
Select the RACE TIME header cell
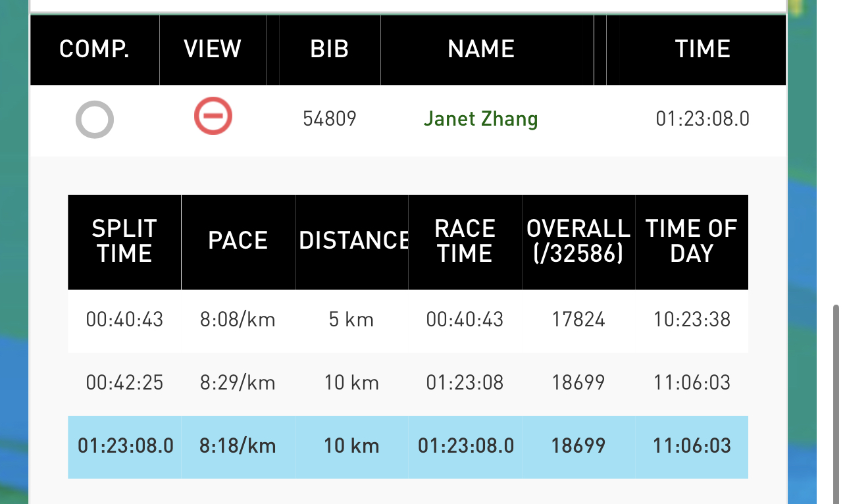pyautogui.click(x=465, y=241)
